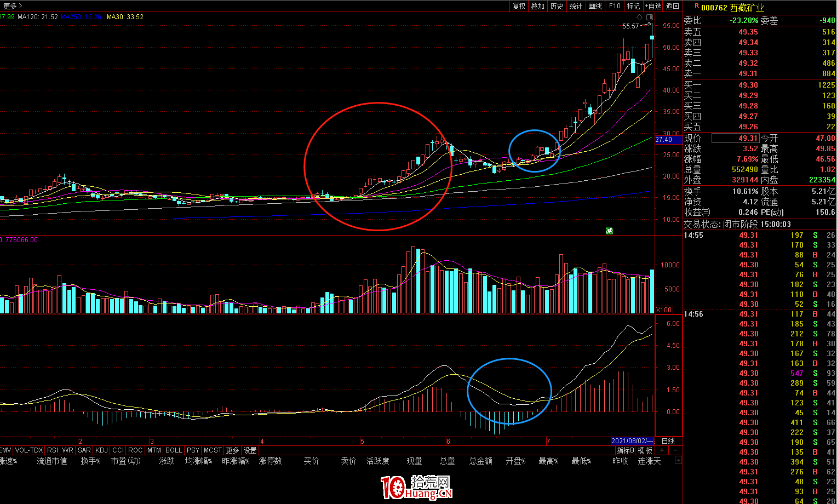This screenshot has width=837, height=504.
Task: Select the MCST indicator tab
Action: [x=213, y=450]
